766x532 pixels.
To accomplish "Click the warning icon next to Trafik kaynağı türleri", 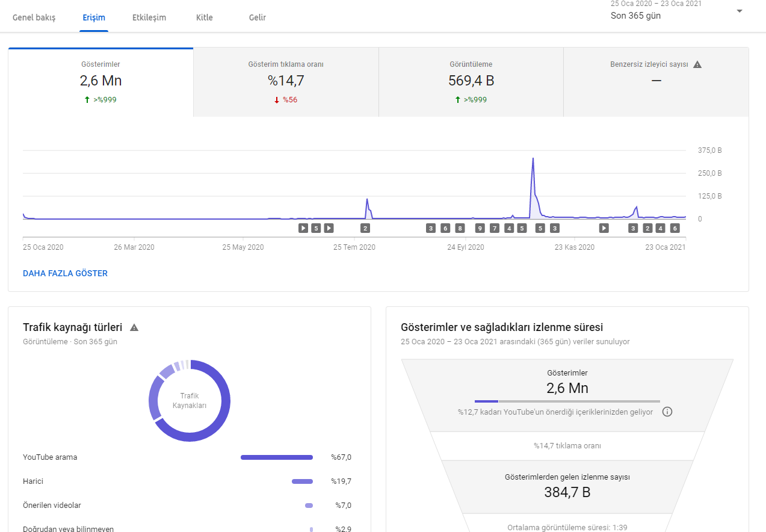I will coord(134,327).
